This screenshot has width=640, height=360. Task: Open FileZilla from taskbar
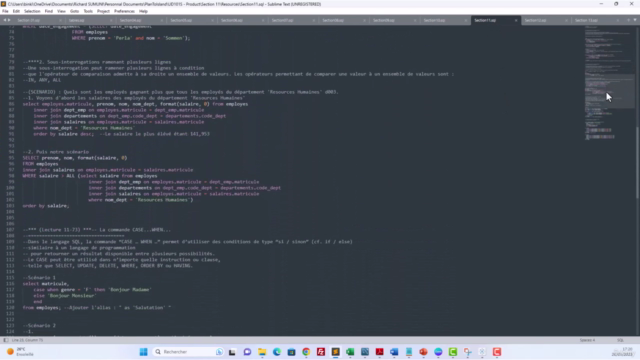pyautogui.click(x=321, y=352)
